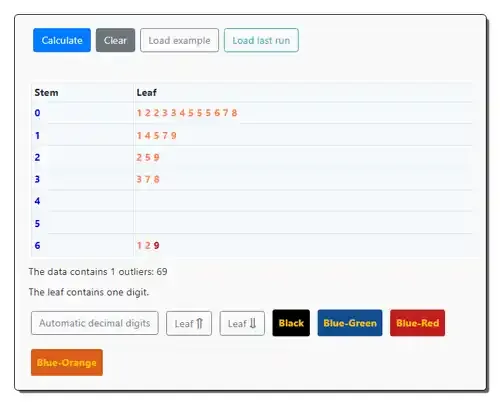This screenshot has height=404, width=500.
Task: Select the Leaf column header
Action: point(146,92)
